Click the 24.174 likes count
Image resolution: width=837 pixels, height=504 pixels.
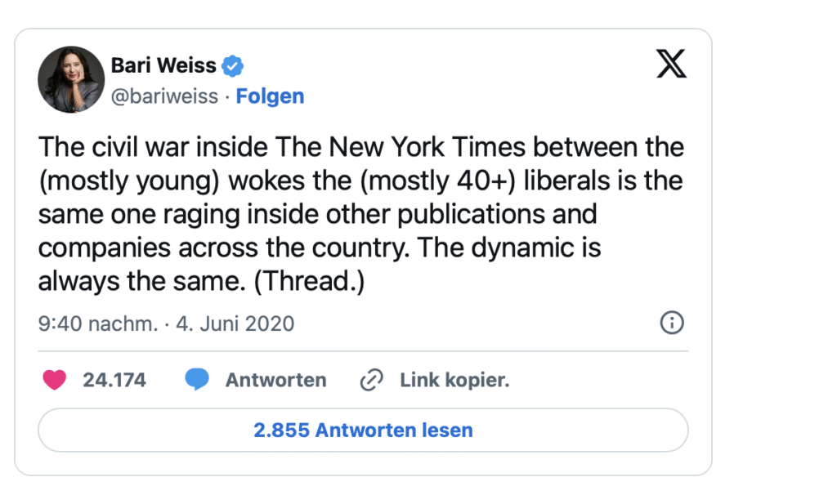[x=114, y=380]
